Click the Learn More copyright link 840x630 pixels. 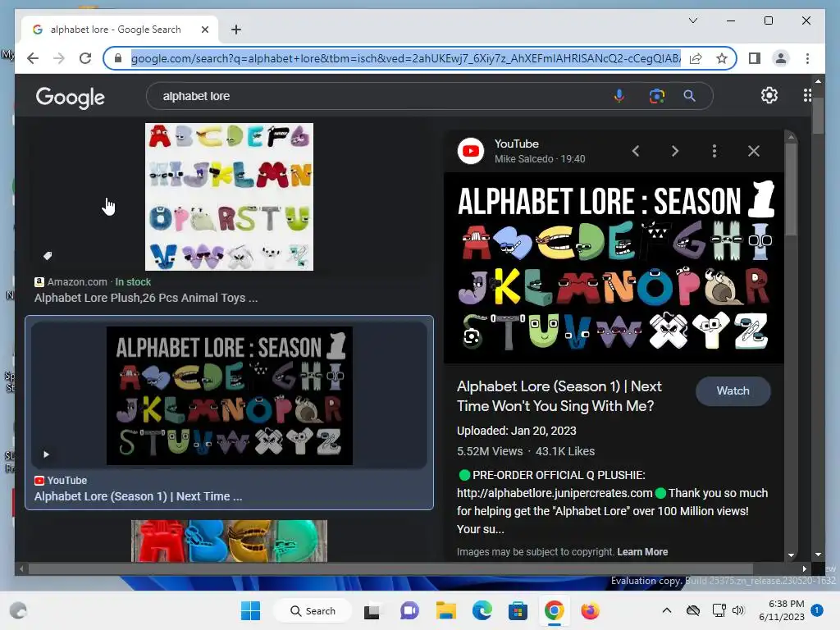coord(642,552)
